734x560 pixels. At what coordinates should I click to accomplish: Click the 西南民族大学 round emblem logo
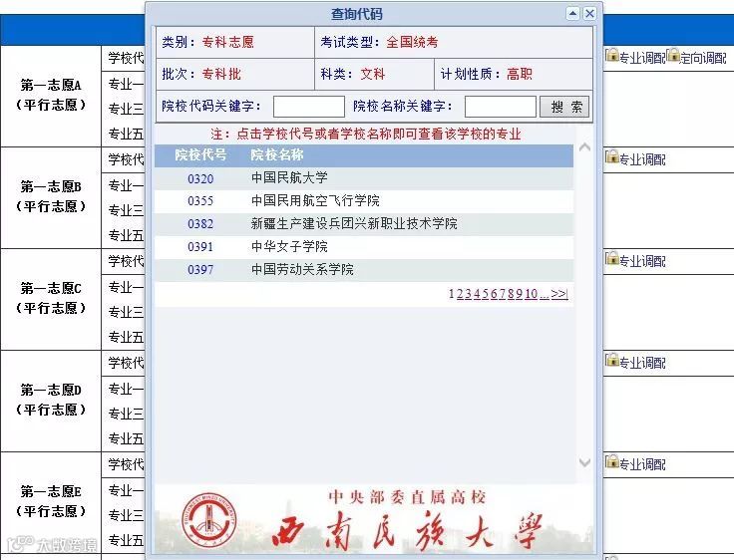point(209,521)
